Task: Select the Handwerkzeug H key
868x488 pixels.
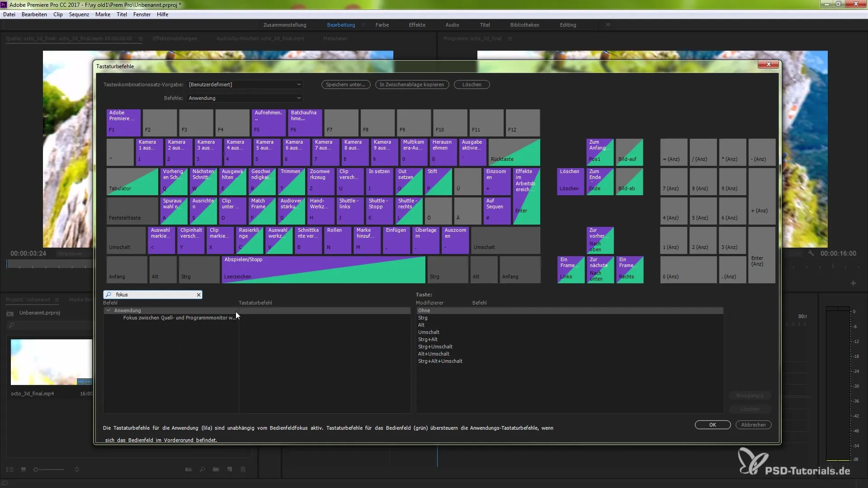Action: coord(321,211)
